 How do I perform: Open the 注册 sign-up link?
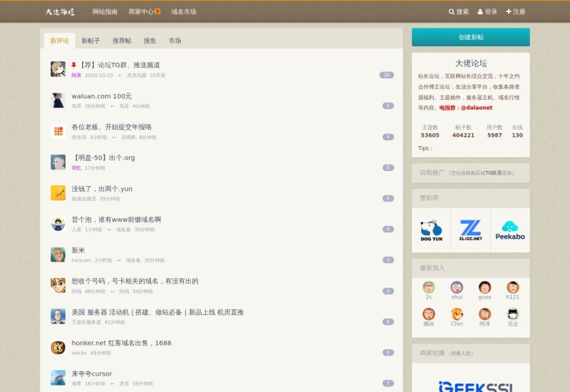[x=516, y=12]
